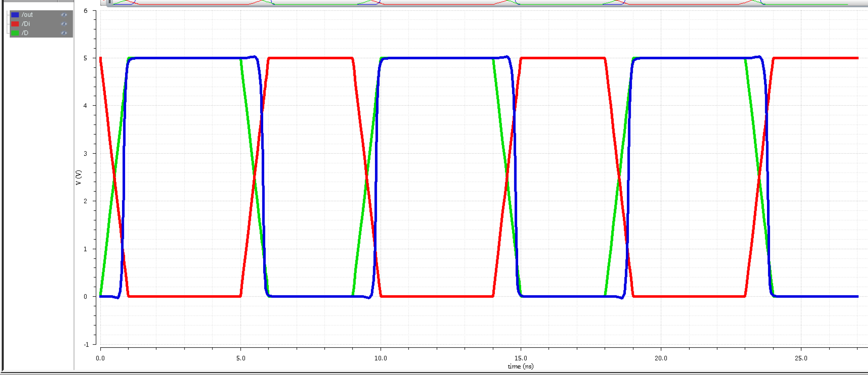Select the /out signal name in legend
Screen dimensions: 868x375
27,15
